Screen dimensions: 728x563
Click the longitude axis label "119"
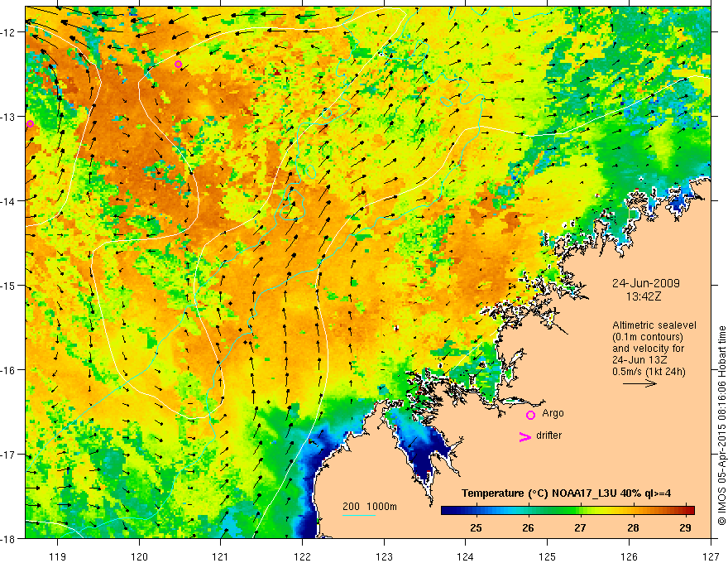pos(58,556)
